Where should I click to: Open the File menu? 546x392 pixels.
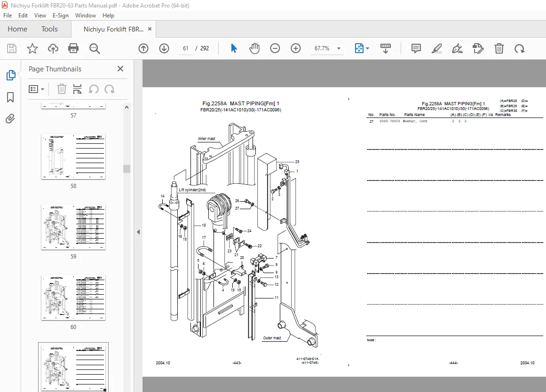[8, 16]
